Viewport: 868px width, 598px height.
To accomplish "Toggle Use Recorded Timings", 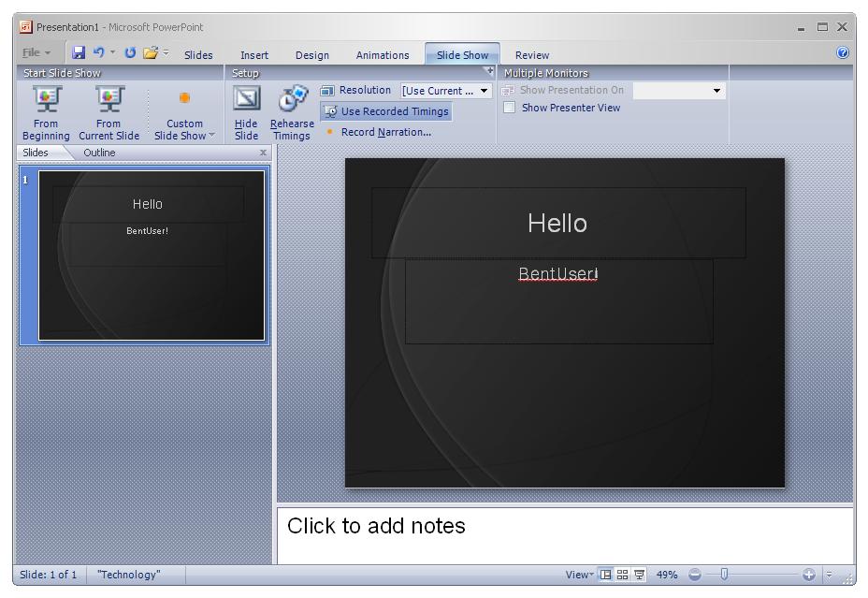I will click(x=386, y=111).
